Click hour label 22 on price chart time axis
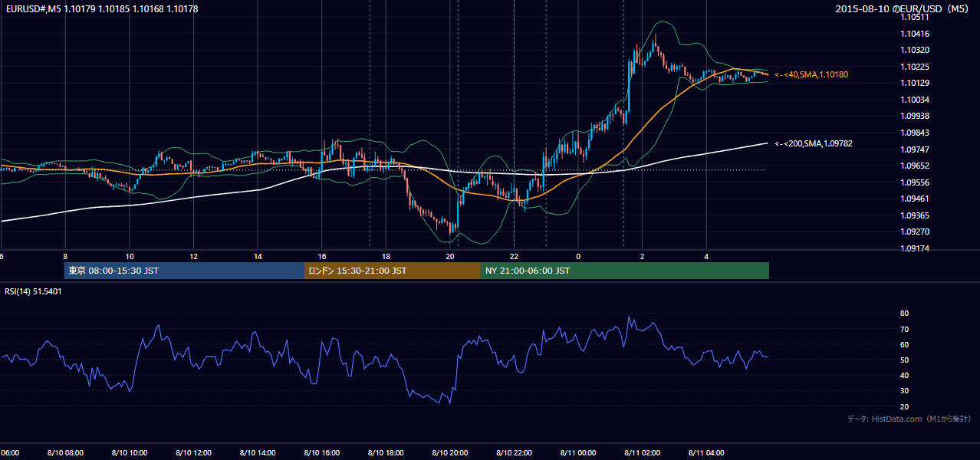980x460 pixels. point(514,257)
